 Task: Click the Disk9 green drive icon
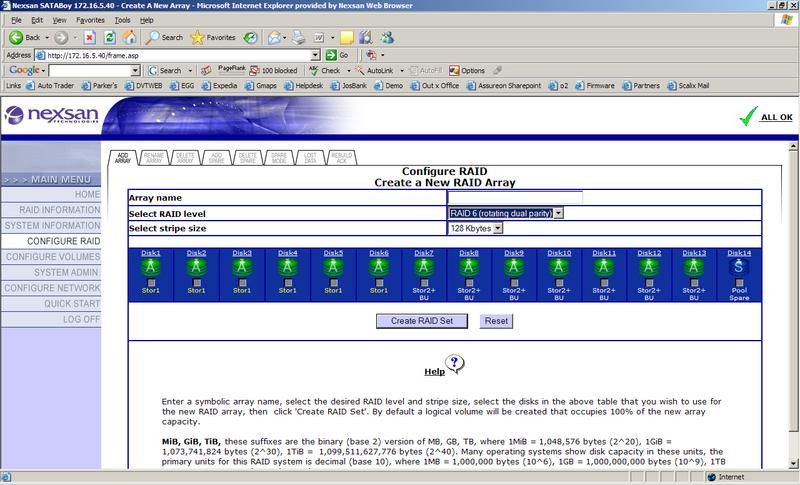514,267
